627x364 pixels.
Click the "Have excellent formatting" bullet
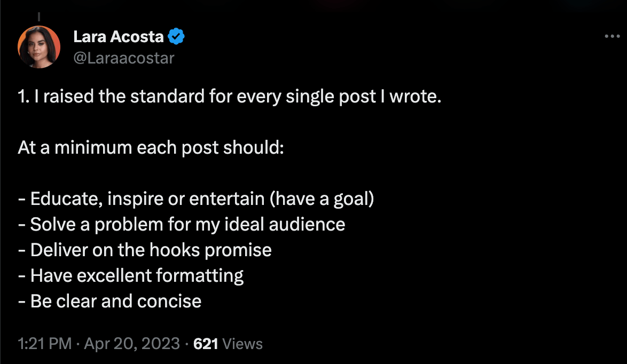(131, 275)
